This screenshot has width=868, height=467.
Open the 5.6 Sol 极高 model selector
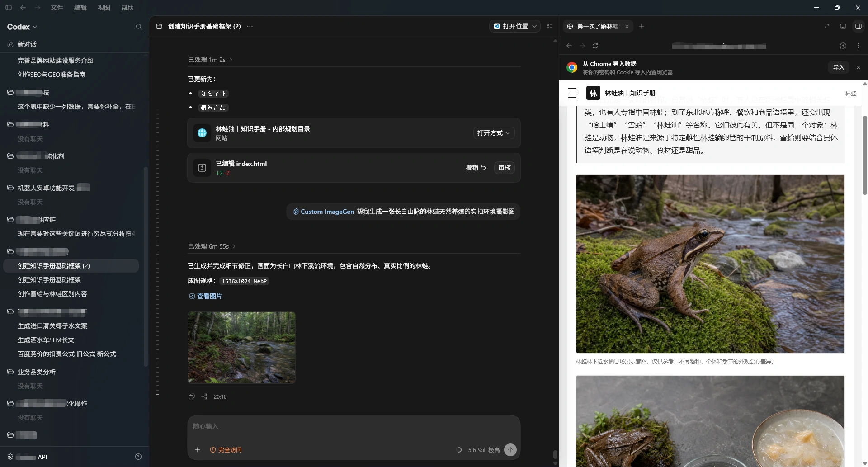coord(484,450)
